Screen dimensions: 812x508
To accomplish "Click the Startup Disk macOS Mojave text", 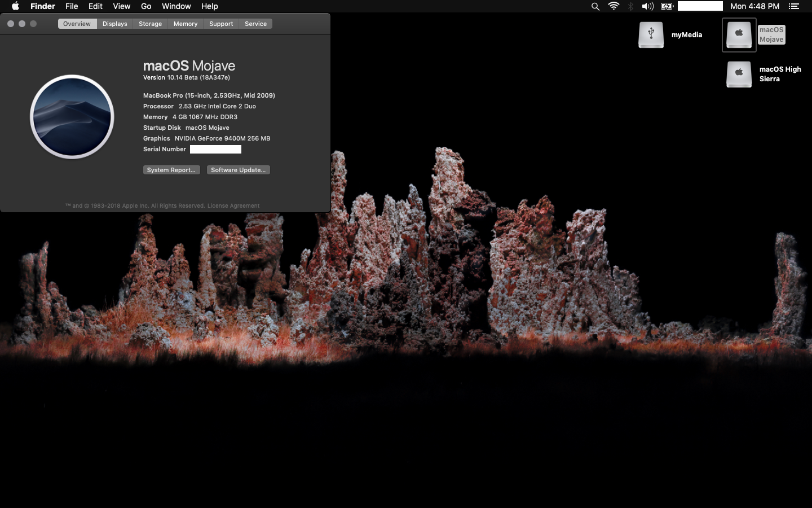I will pos(186,128).
